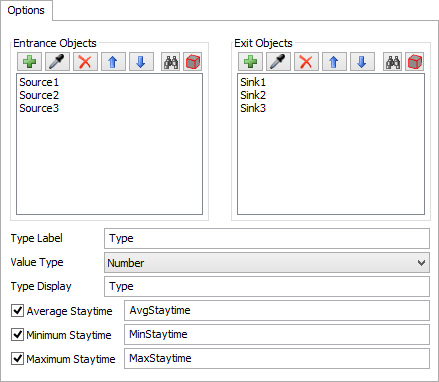Image resolution: width=439 pixels, height=382 pixels.
Task: Click red cube icon under Entrance Objects
Action: pos(192,62)
